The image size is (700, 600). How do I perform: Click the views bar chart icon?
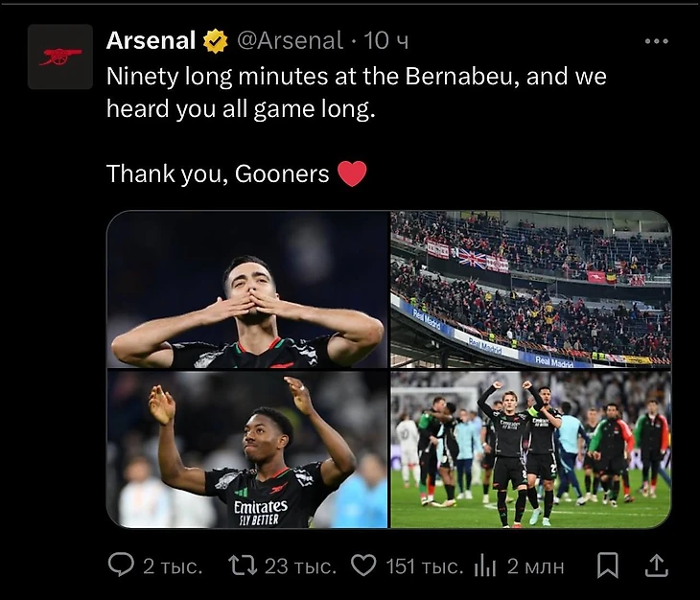(485, 565)
